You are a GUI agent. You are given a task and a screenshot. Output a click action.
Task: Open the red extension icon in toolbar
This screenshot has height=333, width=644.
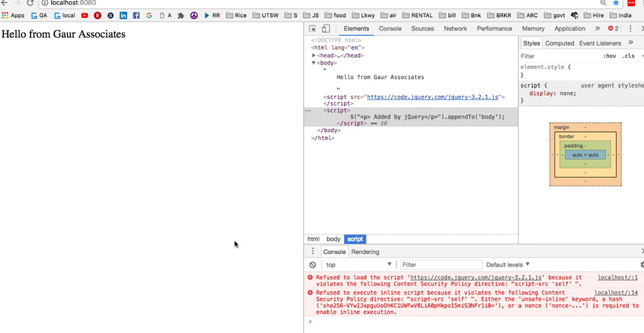click(x=631, y=3)
